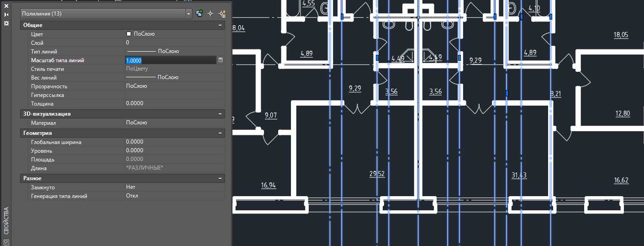The image size is (644, 246).
Task: Click room area label 29,52
Action: 377,174
